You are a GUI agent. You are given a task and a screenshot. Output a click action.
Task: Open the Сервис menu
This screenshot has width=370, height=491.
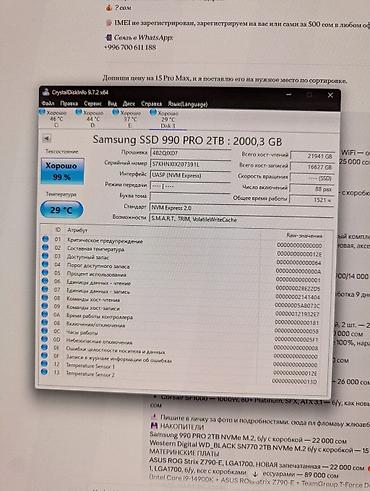tap(93, 104)
